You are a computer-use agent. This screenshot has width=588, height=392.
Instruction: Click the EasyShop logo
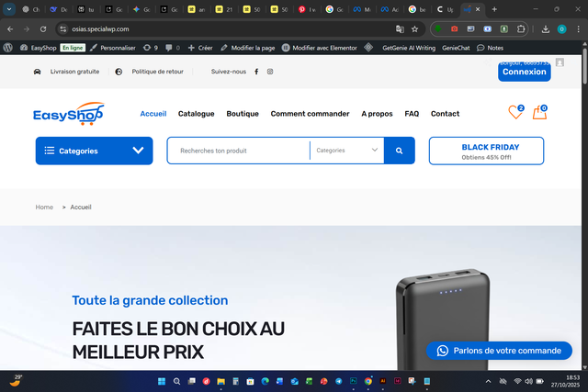pyautogui.click(x=69, y=114)
